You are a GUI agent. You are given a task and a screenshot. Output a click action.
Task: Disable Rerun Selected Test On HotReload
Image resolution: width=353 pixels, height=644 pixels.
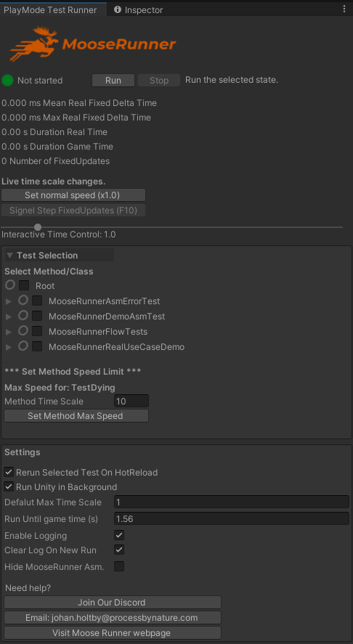[9, 472]
